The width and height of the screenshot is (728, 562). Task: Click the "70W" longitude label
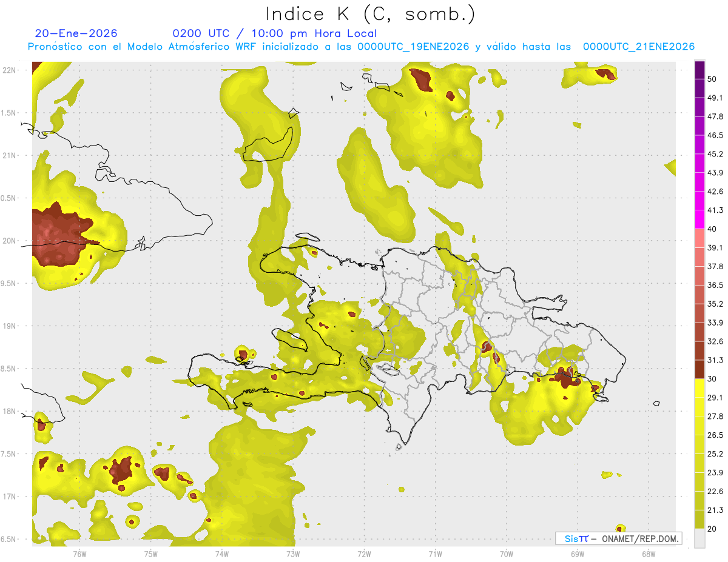pos(507,554)
